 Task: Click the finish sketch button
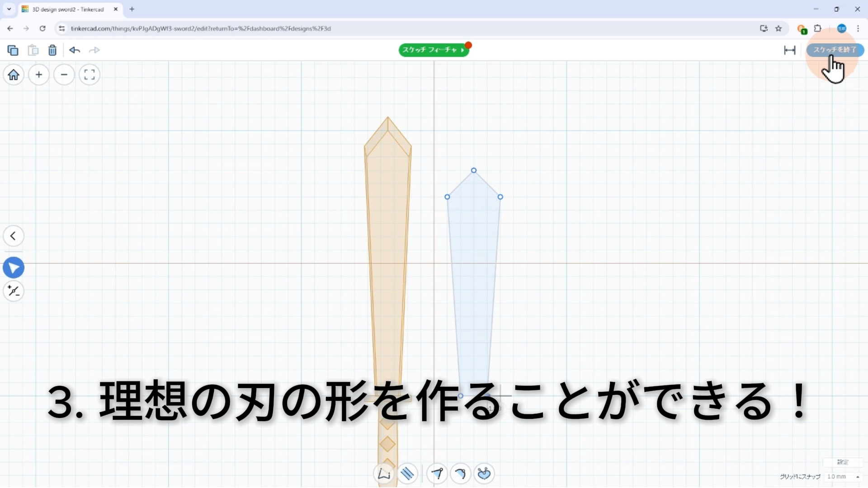835,50
